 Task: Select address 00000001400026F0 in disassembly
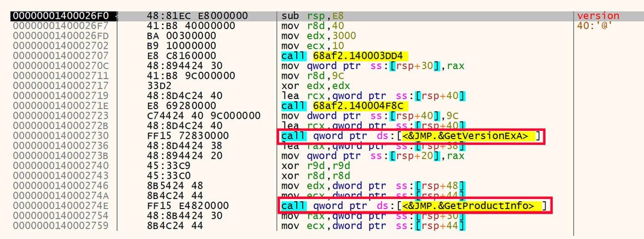[x=61, y=16]
